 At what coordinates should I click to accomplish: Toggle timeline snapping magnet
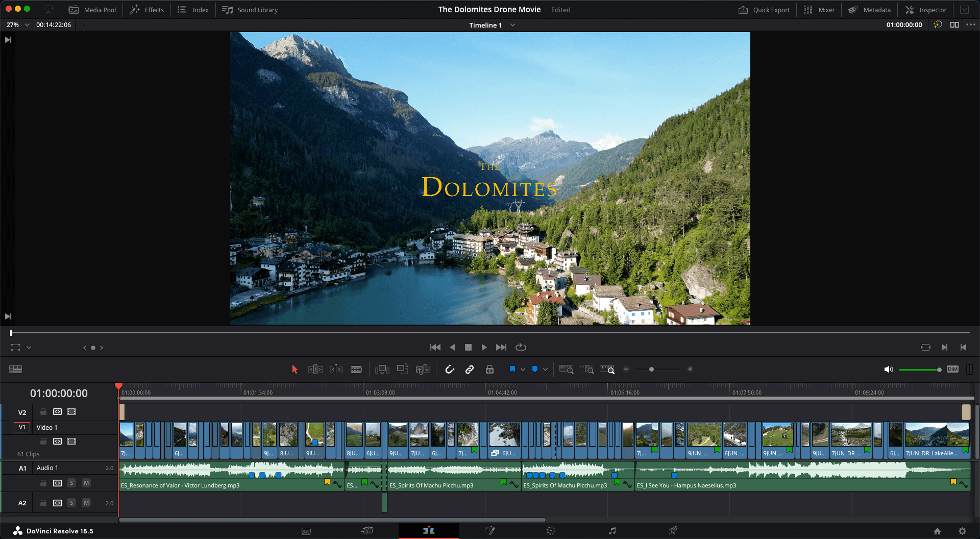pyautogui.click(x=450, y=370)
